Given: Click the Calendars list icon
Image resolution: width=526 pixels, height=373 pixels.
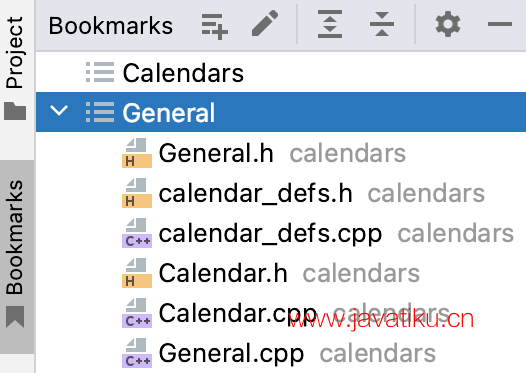Looking at the screenshot, I should (100, 72).
